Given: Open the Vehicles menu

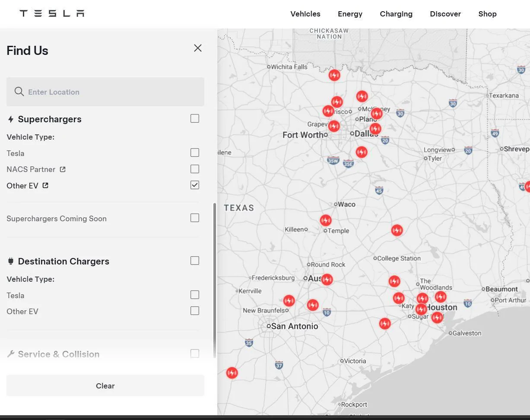Looking at the screenshot, I should [x=305, y=14].
